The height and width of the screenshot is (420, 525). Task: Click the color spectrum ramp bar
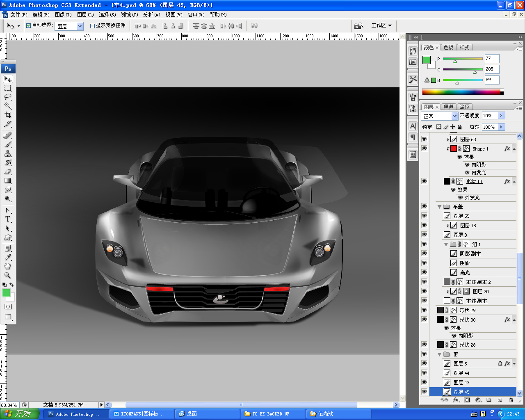click(x=463, y=92)
